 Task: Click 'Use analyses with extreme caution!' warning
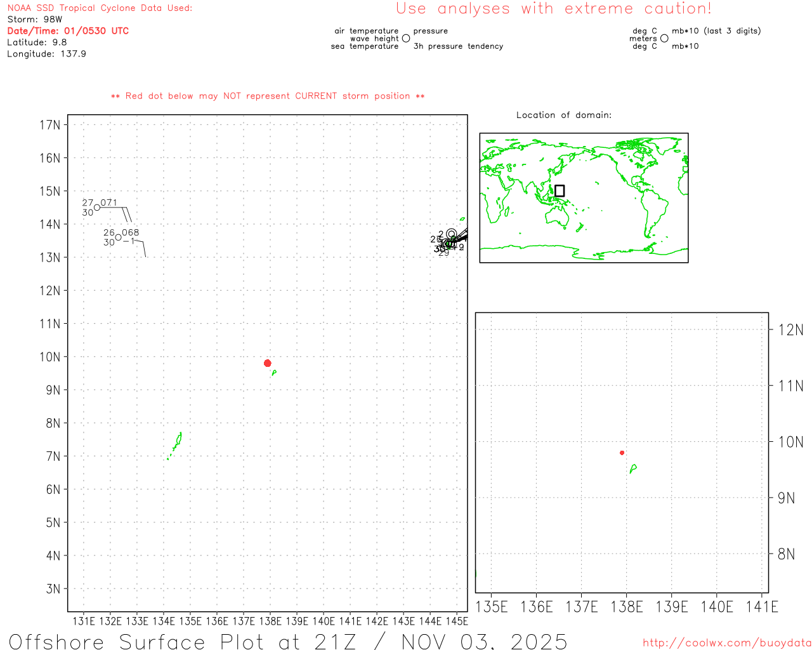(554, 9)
